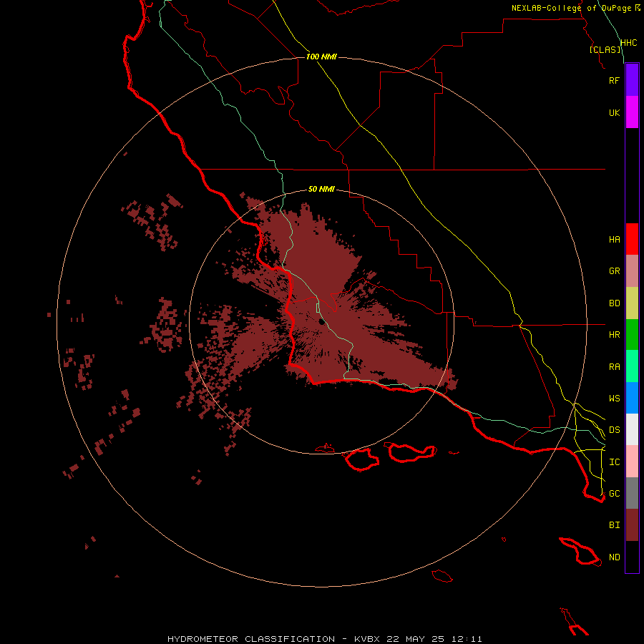This screenshot has width=644, height=644.
Task: Pick the RA light green legend swatch
Action: pos(632,366)
